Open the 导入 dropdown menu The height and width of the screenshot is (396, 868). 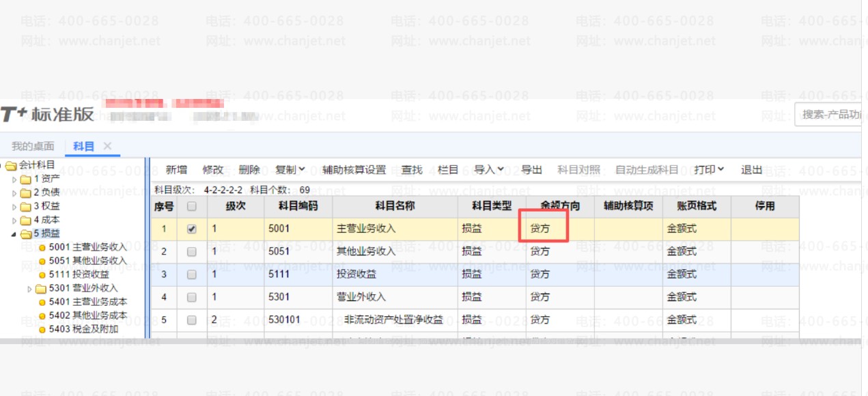489,169
